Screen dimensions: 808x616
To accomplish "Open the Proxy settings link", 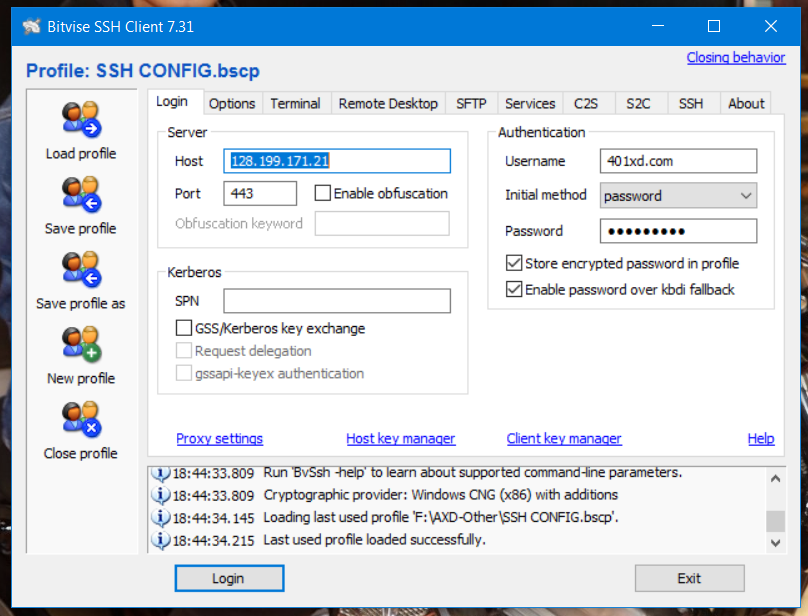I will point(219,438).
